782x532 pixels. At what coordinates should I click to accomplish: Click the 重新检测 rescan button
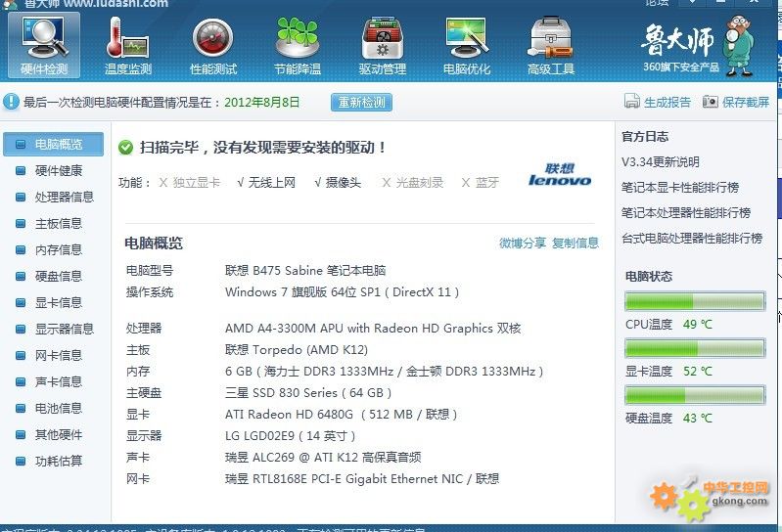pyautogui.click(x=361, y=102)
